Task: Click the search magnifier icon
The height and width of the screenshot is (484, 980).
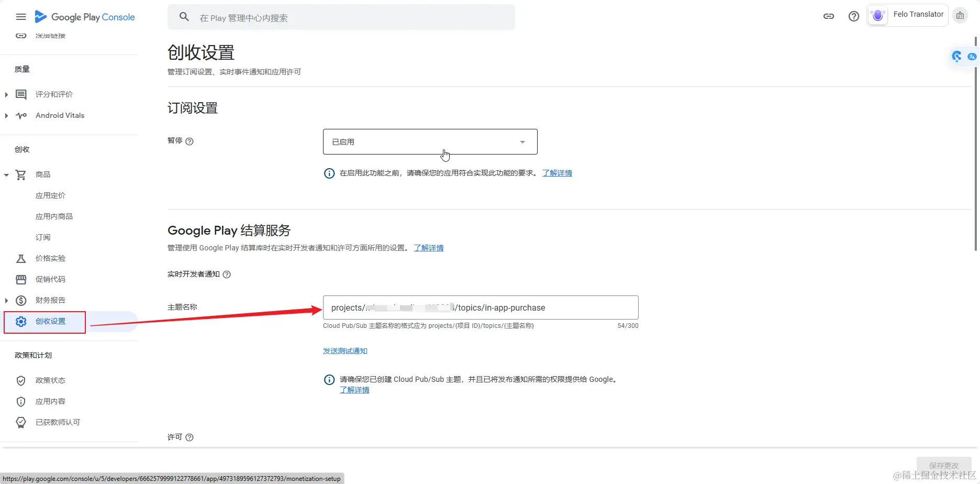Action: tap(184, 17)
